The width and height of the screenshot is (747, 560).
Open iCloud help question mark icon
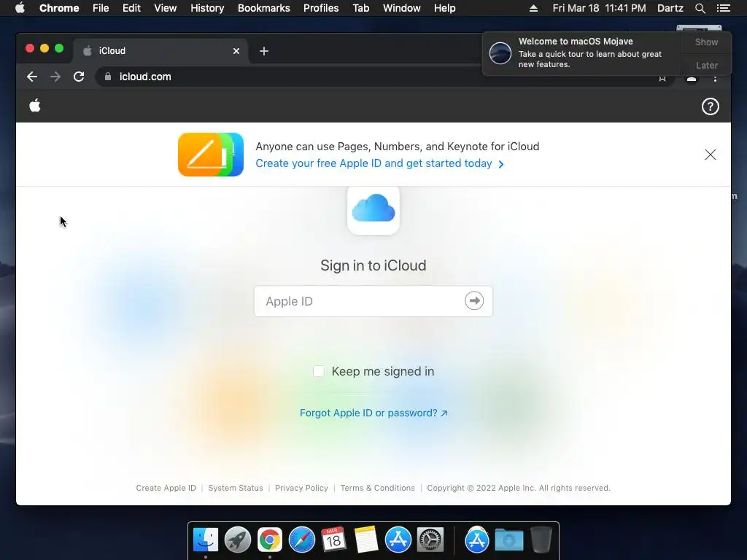click(x=710, y=106)
